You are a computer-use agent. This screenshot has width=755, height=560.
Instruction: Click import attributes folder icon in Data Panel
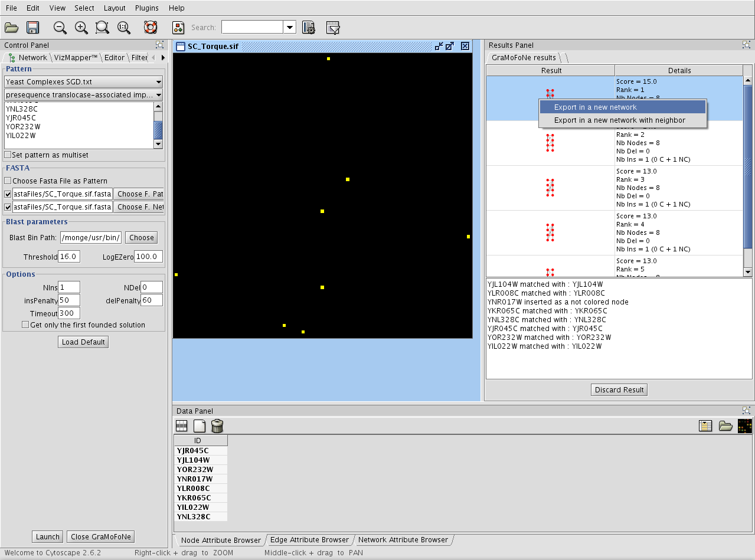click(x=725, y=425)
